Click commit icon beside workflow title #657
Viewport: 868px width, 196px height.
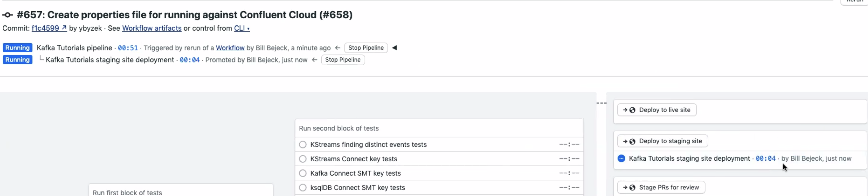[8, 15]
